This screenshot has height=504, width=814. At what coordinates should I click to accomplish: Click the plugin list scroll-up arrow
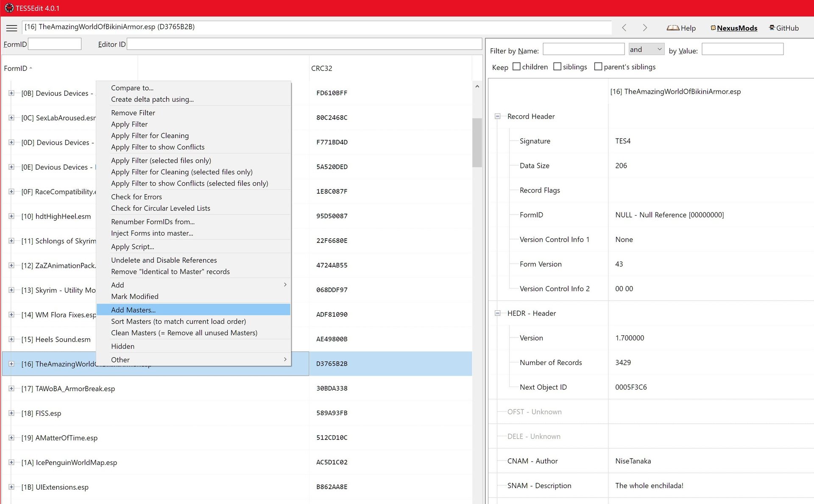point(477,86)
